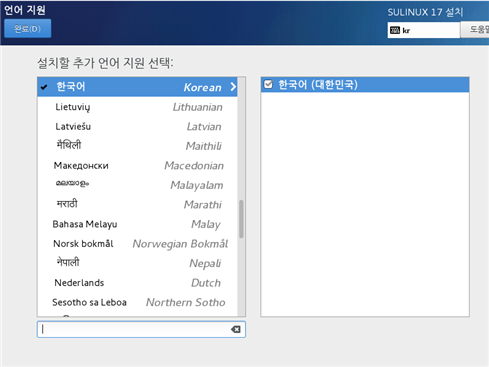The image size is (489, 367).
Task: Select the Bahasa Melayu Malay row
Action: pyautogui.click(x=137, y=224)
